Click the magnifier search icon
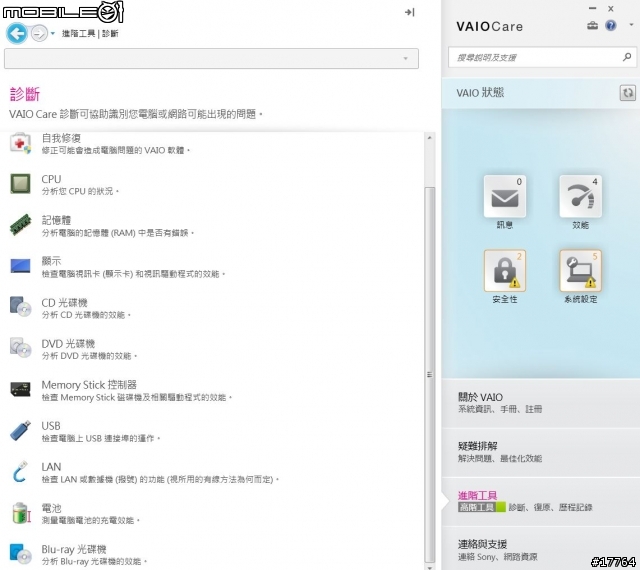Image resolution: width=640 pixels, height=570 pixels. click(x=627, y=57)
